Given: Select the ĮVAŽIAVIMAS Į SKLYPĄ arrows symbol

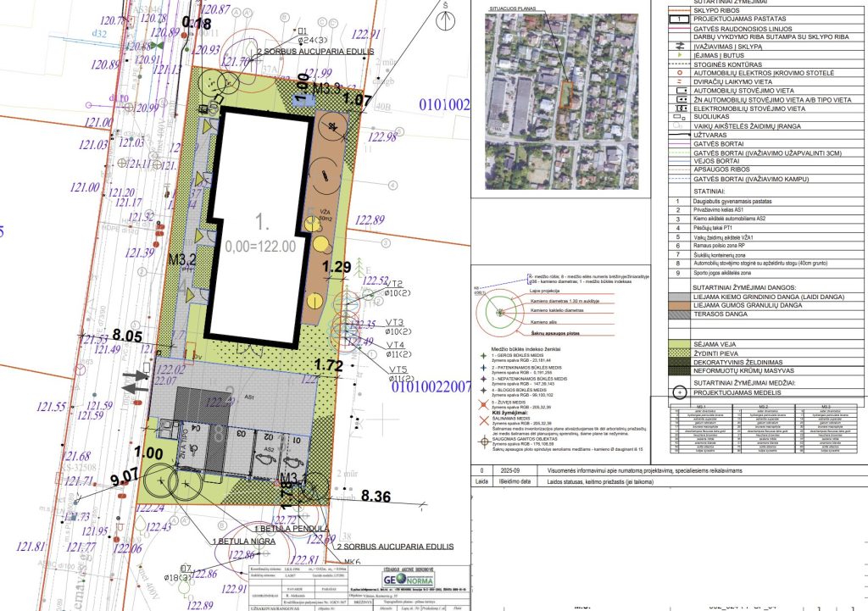Looking at the screenshot, I should click(x=678, y=44).
